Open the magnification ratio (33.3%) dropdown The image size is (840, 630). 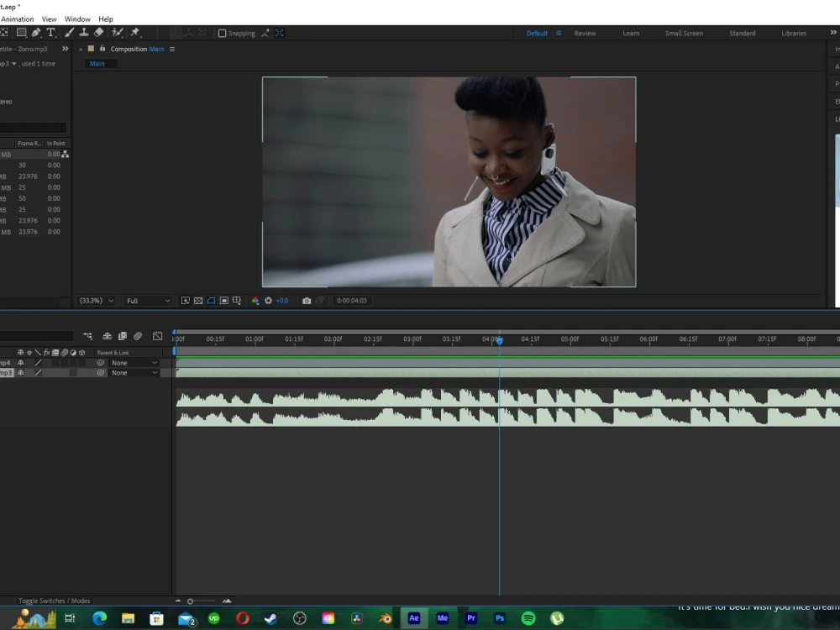[97, 301]
